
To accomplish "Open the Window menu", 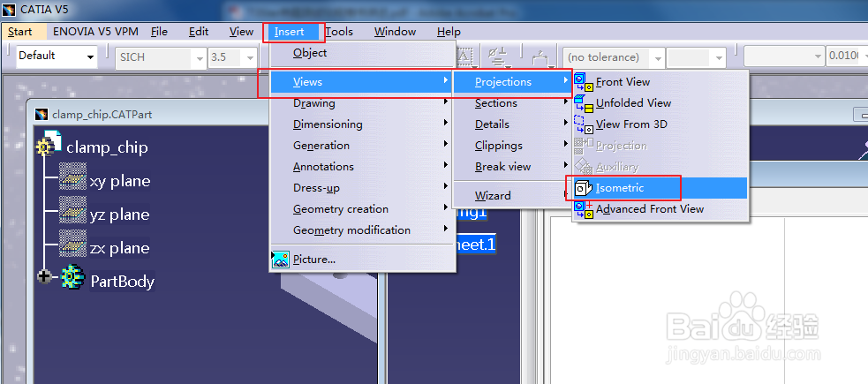I will click(x=396, y=32).
